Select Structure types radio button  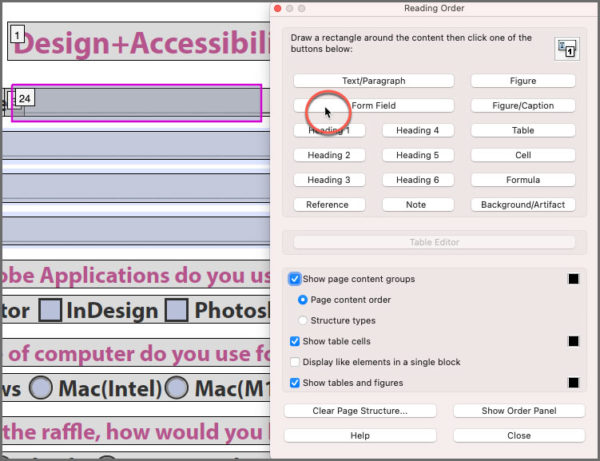point(302,320)
